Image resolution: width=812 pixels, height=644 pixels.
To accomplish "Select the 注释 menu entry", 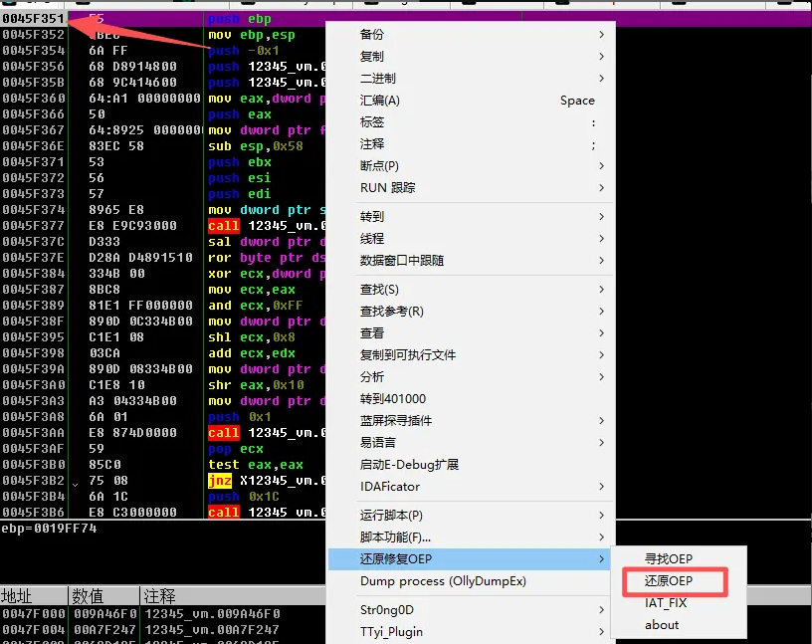I will point(471,144).
